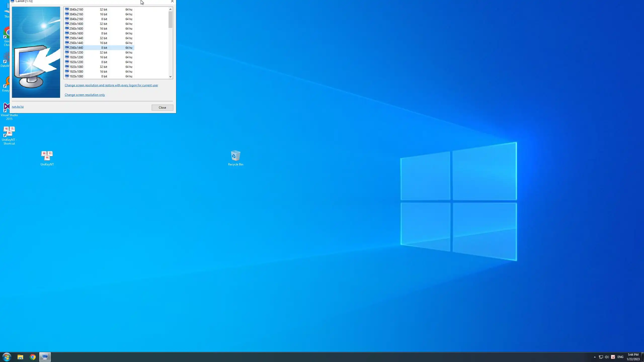
Task: Select the 2560x1600 16 bit list row
Action: [x=76, y=29]
